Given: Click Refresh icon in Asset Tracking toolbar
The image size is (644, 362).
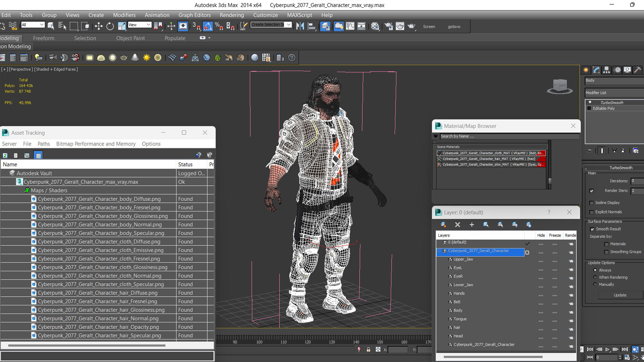Looking at the screenshot, I should 5,155.
